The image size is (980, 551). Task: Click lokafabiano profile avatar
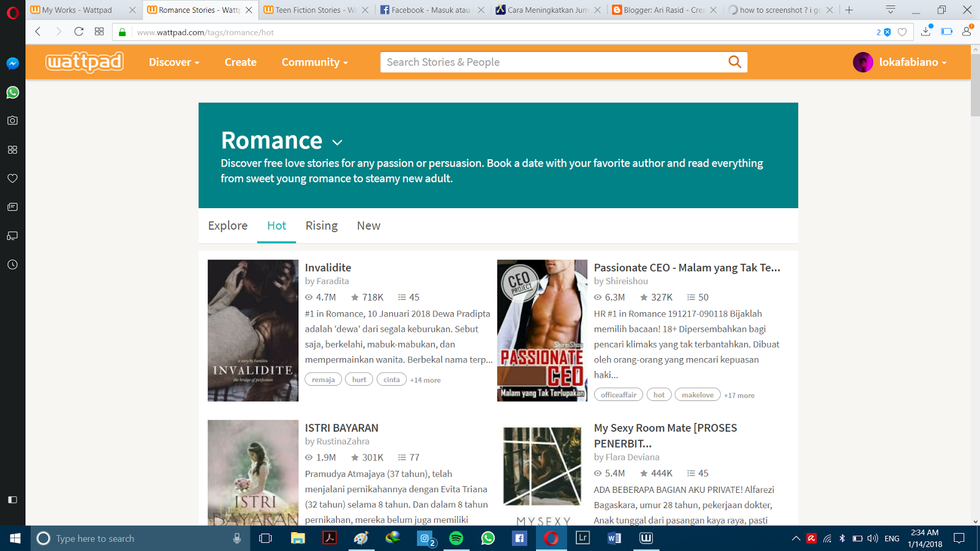[863, 62]
